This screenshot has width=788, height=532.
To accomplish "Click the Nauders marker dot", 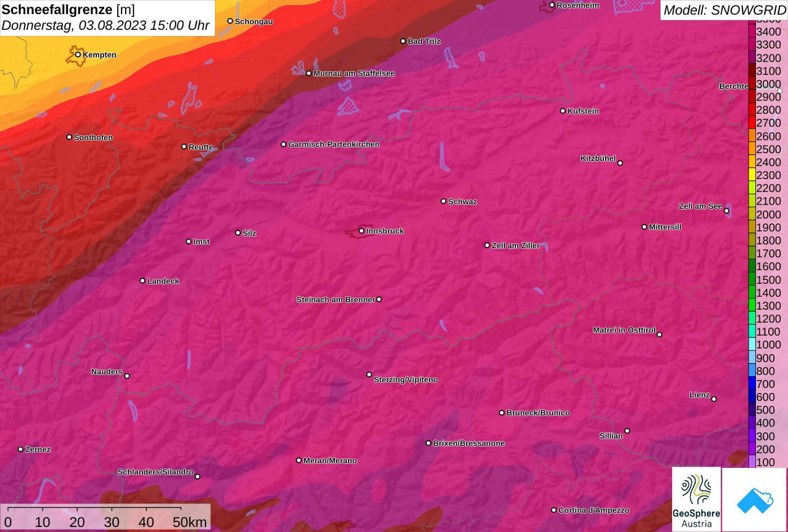I will [x=127, y=376].
